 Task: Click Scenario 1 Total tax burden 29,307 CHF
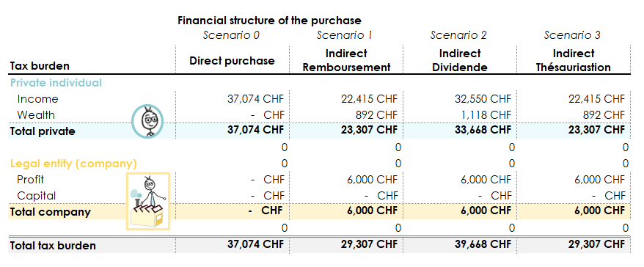369,244
